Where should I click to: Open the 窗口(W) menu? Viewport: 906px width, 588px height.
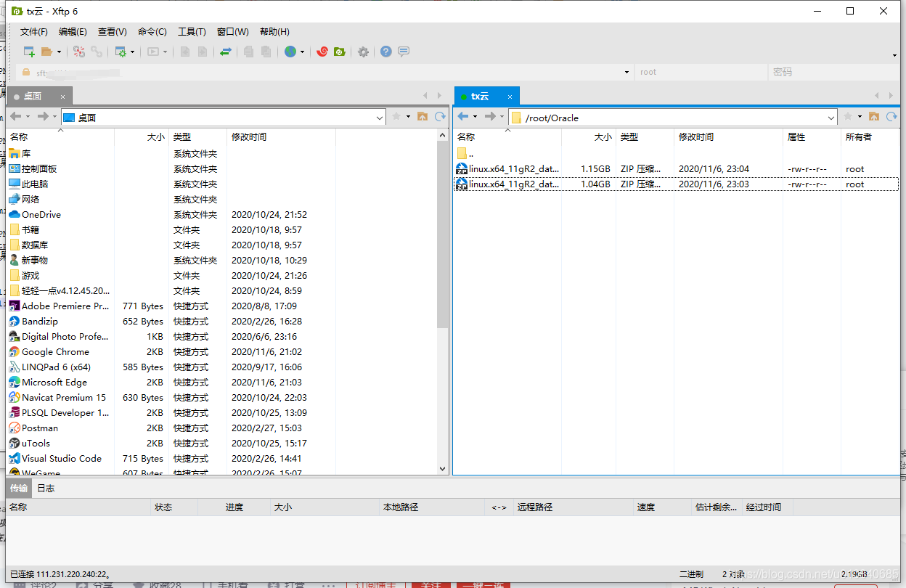232,32
